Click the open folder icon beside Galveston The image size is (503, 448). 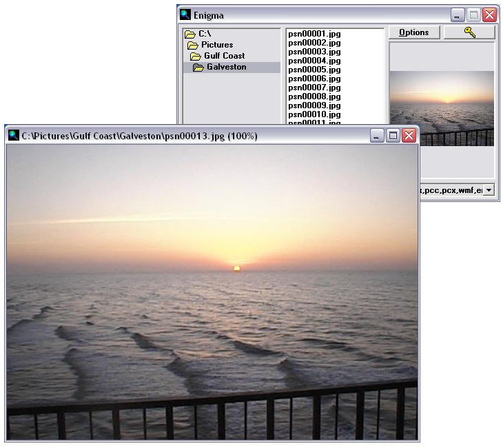click(198, 68)
